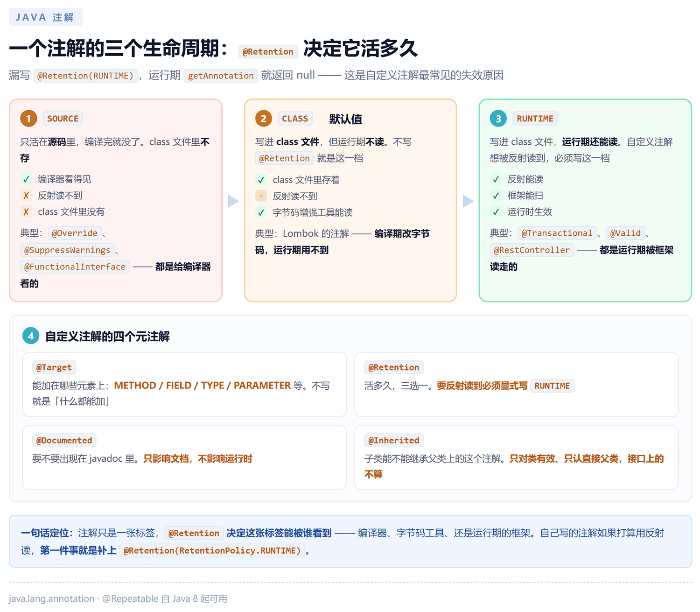Viewport: 700px width, 612px height.
Task: Click the JAVA 注解 tag at the top
Action: pos(46,17)
